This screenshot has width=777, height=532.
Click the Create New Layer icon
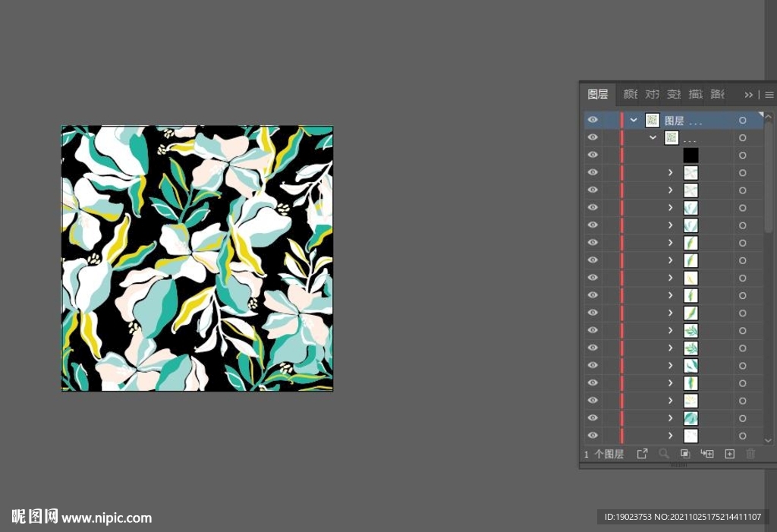729,454
